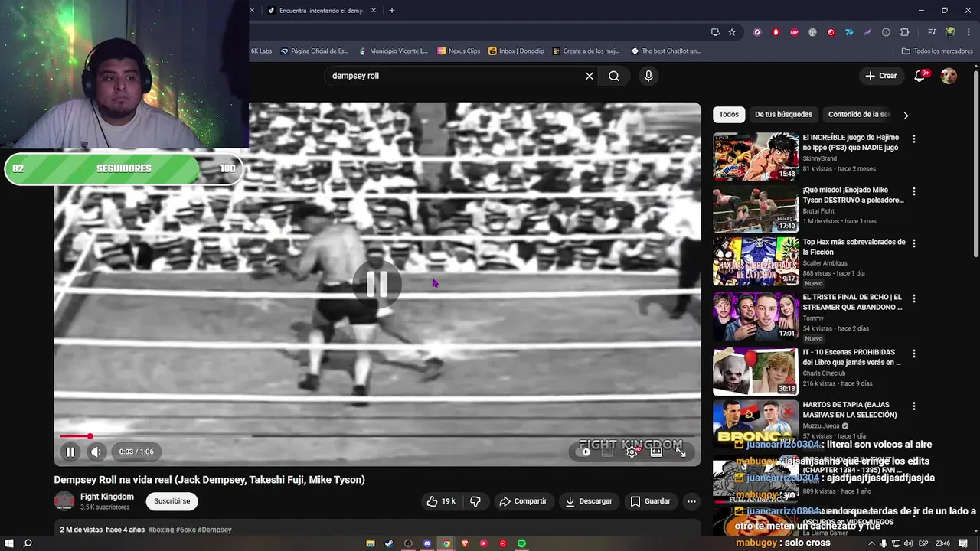Image resolution: width=980 pixels, height=551 pixels.
Task: Bookmark this page with the star icon
Action: [x=732, y=32]
